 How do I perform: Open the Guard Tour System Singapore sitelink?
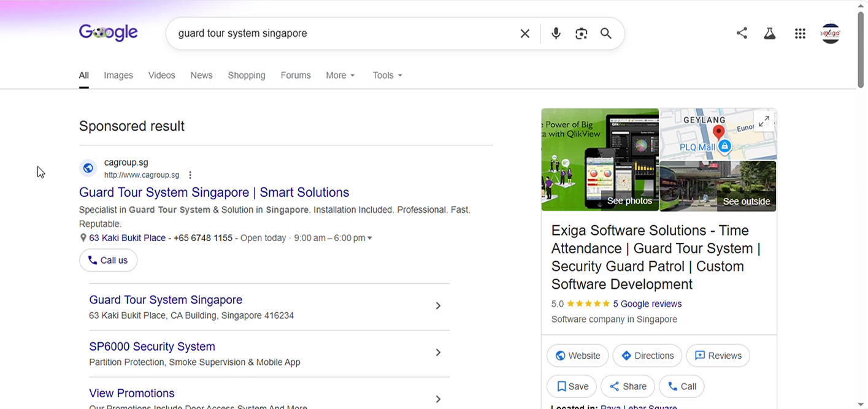166,300
